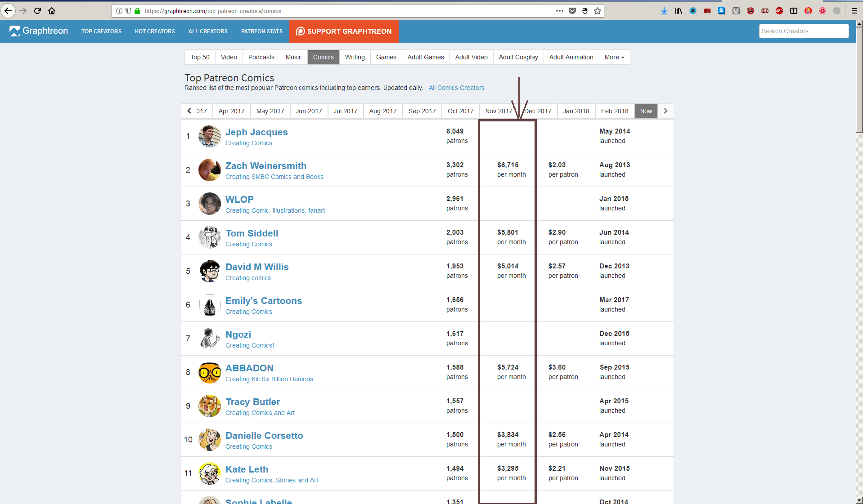This screenshot has height=504, width=863.
Task: Open the browser home page icon
Action: coord(52,11)
